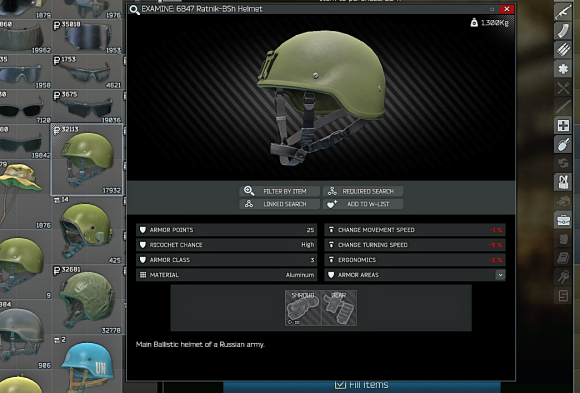The height and width of the screenshot is (393, 580).
Task: Select the weapons category rifle icon
Action: [x=563, y=11]
